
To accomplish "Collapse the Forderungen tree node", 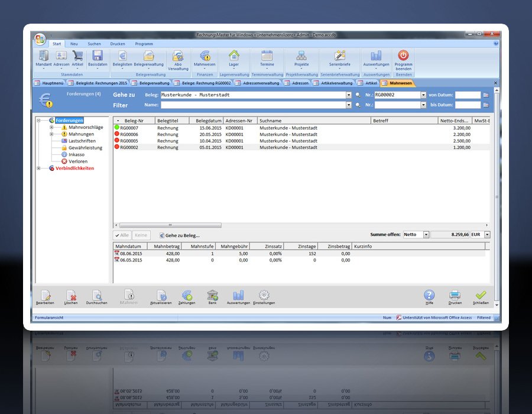I will pyautogui.click(x=38, y=121).
